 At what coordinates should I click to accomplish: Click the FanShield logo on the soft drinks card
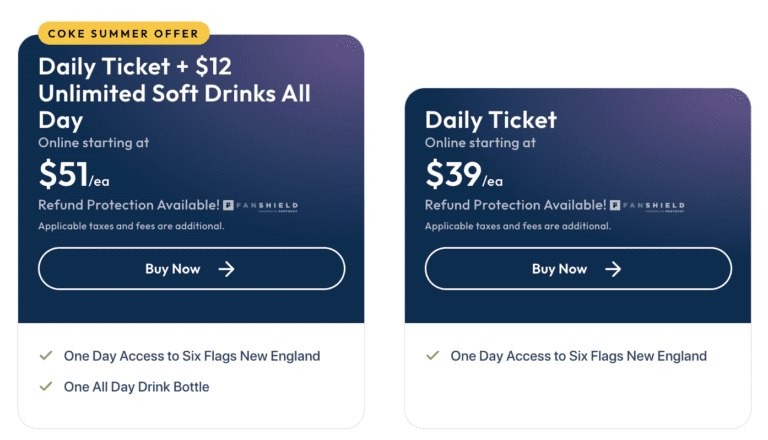261,205
